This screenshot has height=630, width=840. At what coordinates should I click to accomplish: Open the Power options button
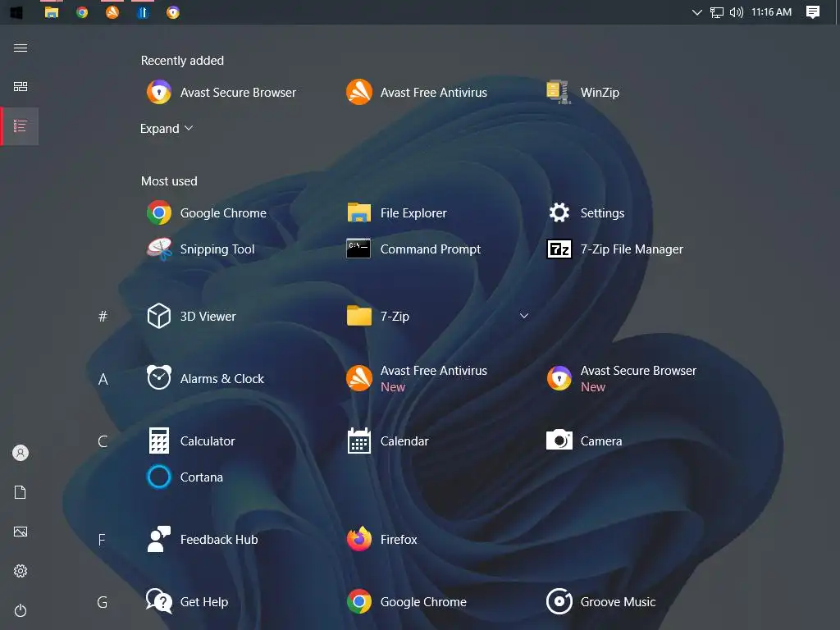21,610
